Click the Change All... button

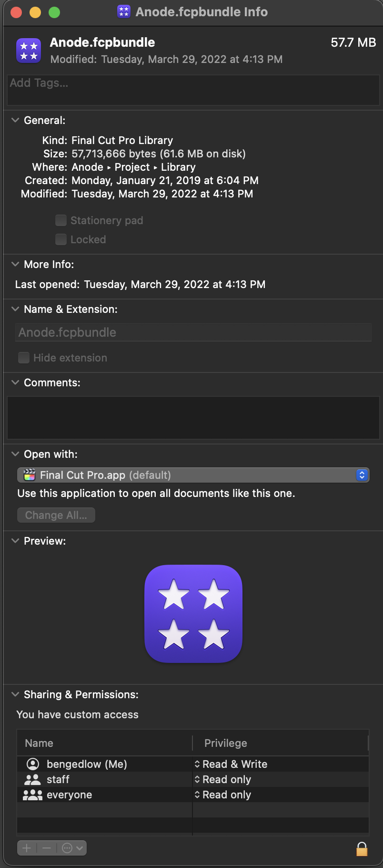pyautogui.click(x=56, y=515)
